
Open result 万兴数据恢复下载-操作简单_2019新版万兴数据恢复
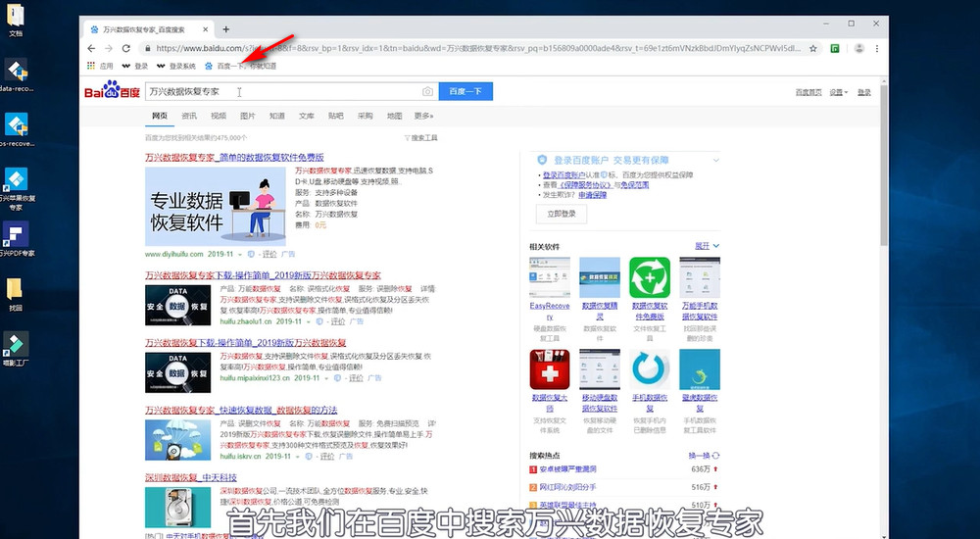(246, 343)
